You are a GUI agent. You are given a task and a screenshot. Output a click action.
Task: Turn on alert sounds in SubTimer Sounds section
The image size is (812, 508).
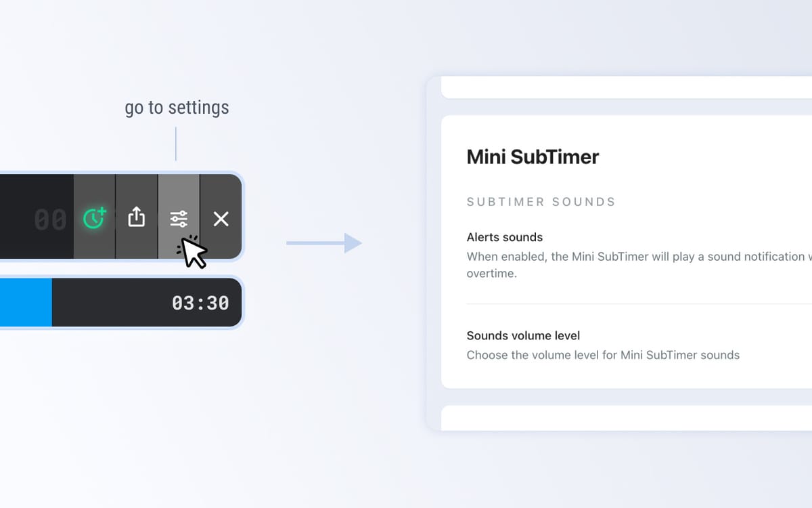(505, 237)
